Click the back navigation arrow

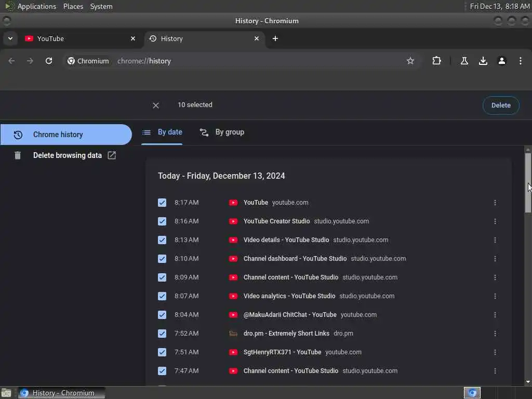(11, 61)
